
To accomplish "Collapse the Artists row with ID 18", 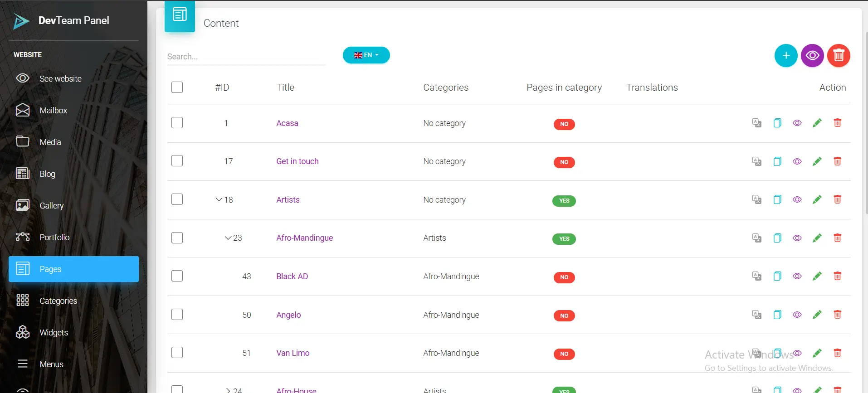I will pos(219,199).
